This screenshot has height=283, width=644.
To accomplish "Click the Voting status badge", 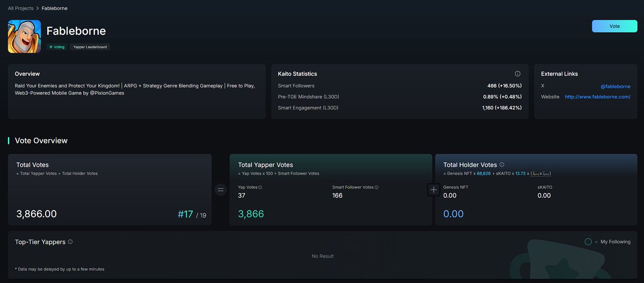I will coord(57,47).
